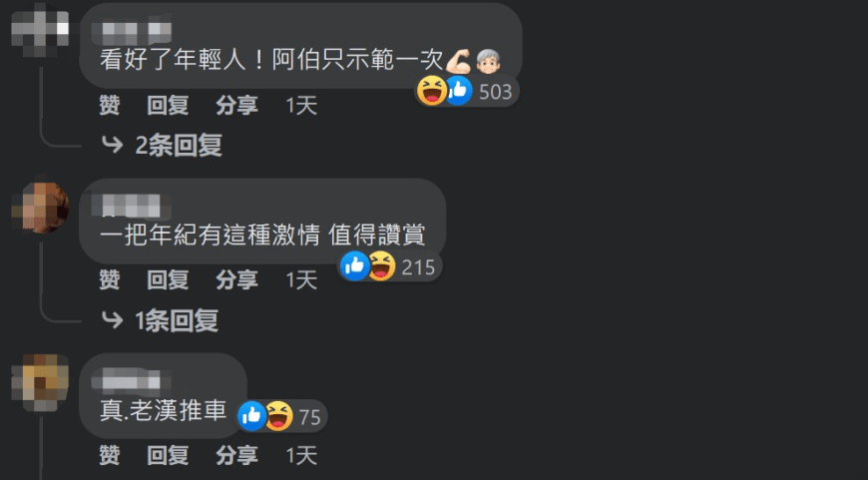Viewport: 868px width, 480px height.
Task: Click the thumbs-up reaction icon beside 75
Action: pyautogui.click(x=251, y=416)
